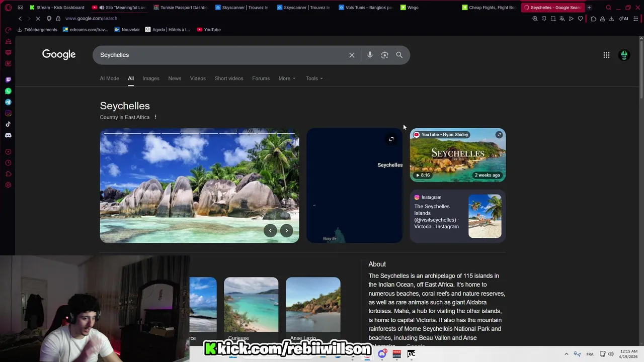The height and width of the screenshot is (362, 644).
Task: Open Instagram in the Opera sidebar
Action: [x=8, y=113]
